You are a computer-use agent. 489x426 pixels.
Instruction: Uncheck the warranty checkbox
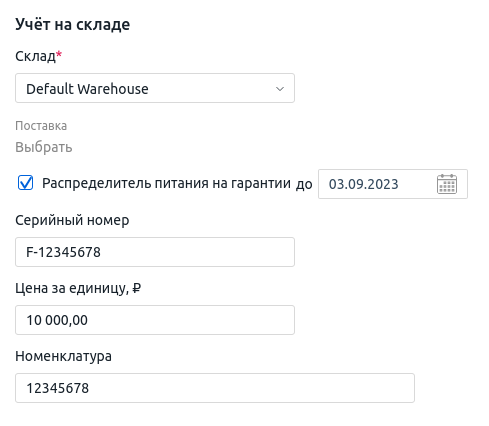[25, 183]
